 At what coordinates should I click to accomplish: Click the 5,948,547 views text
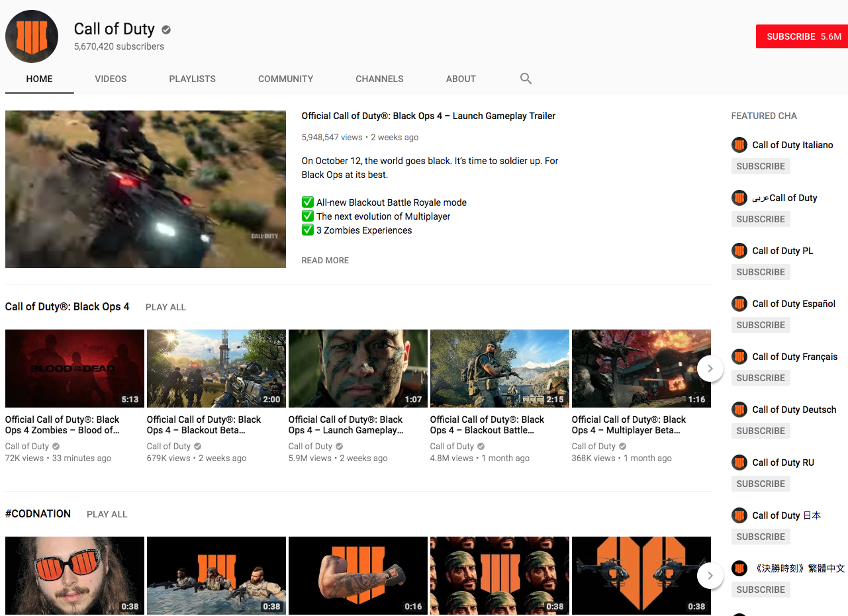click(332, 138)
